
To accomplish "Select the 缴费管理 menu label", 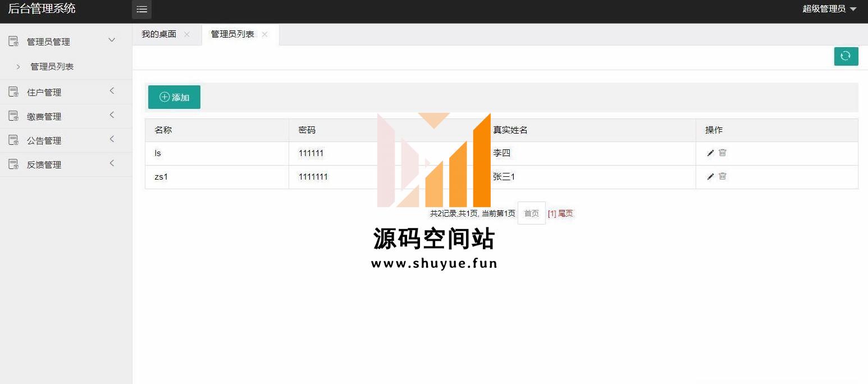I will (44, 116).
